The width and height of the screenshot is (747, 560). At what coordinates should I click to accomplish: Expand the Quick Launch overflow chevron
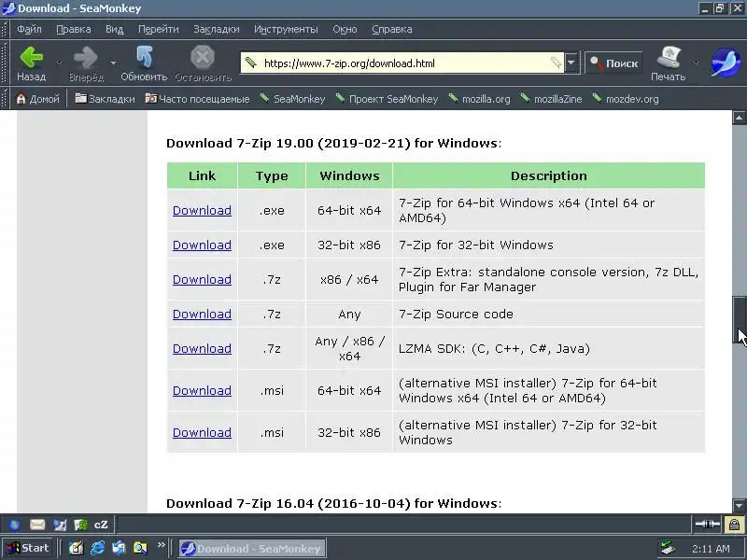pos(161,545)
